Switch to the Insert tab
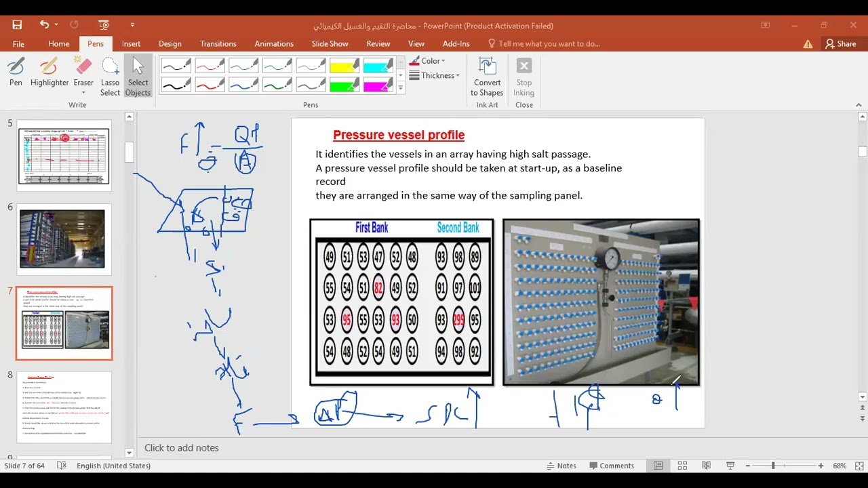The width and height of the screenshot is (868, 488). pos(131,43)
